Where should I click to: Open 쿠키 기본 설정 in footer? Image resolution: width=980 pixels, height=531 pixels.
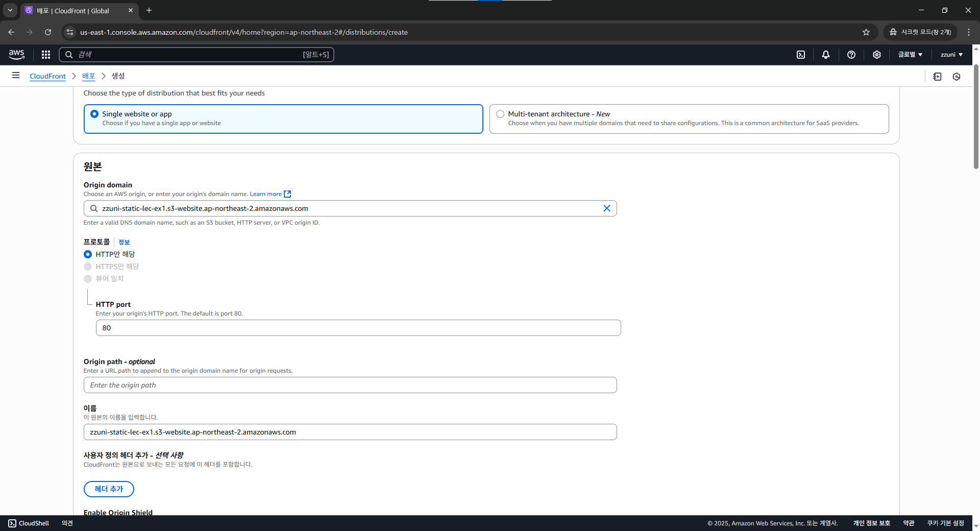(945, 523)
